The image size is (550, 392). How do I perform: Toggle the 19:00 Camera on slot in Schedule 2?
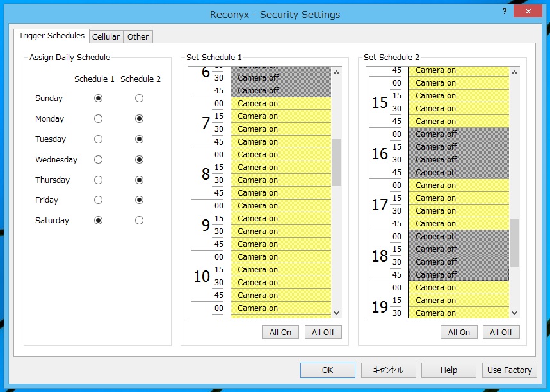[459, 288]
